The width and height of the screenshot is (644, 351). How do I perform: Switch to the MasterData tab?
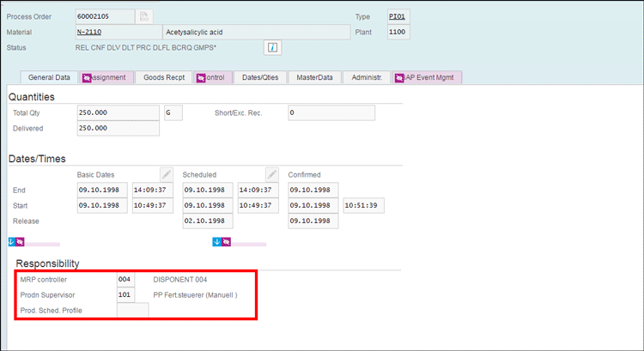314,77
